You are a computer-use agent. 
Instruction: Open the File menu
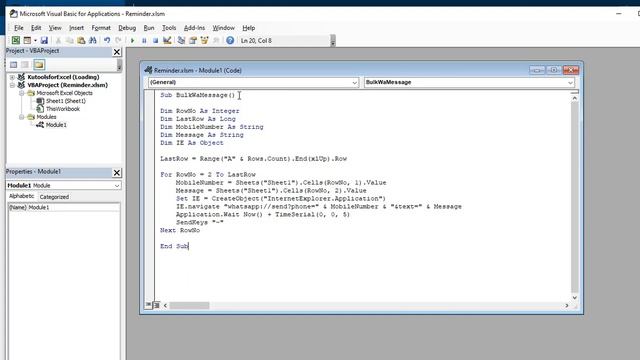pos(19,28)
